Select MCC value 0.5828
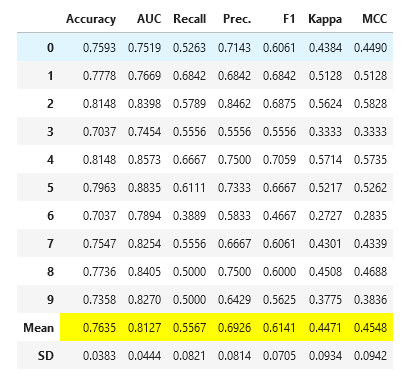The image size is (408, 375). pos(371,104)
